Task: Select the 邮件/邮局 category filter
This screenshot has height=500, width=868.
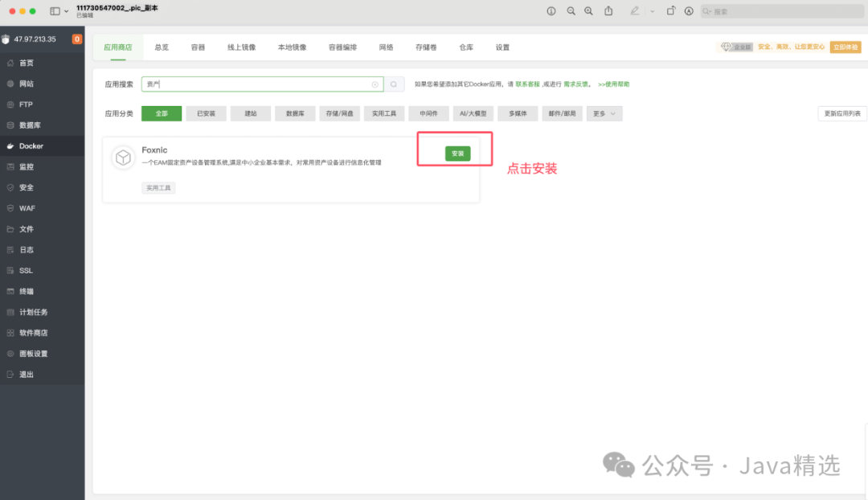Action: pyautogui.click(x=562, y=113)
